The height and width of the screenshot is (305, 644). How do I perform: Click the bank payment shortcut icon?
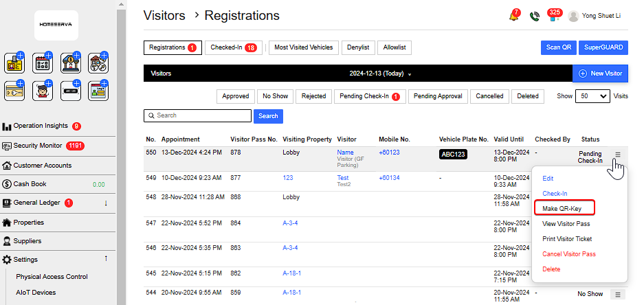pos(71,64)
